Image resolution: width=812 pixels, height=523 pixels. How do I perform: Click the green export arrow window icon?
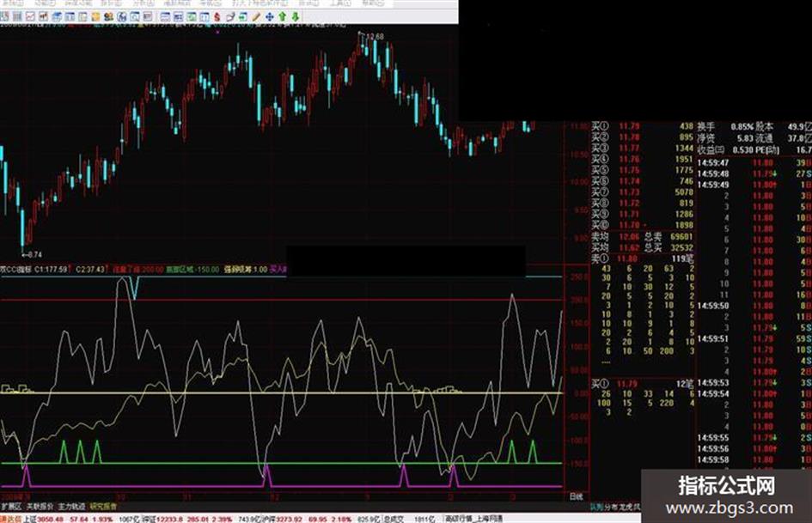pos(243,17)
